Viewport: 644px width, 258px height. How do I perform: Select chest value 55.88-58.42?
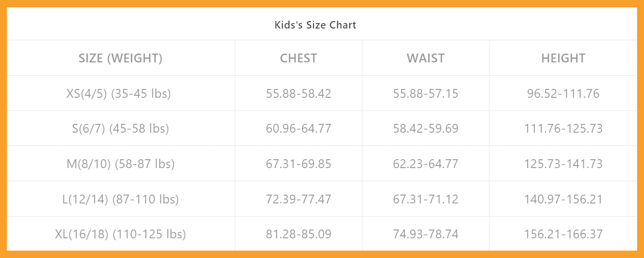298,93
